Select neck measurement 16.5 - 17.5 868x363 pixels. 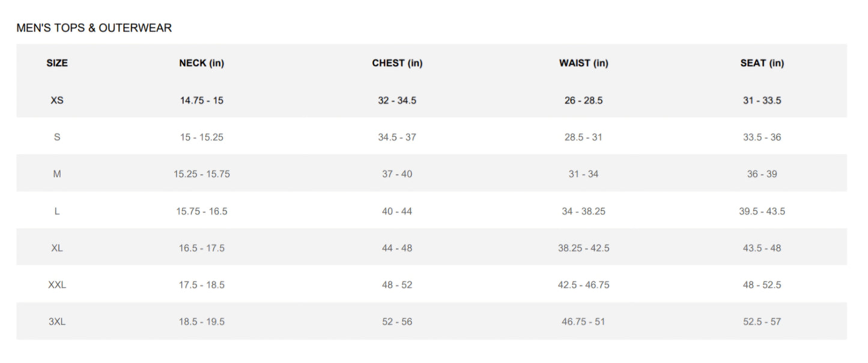pos(201,248)
